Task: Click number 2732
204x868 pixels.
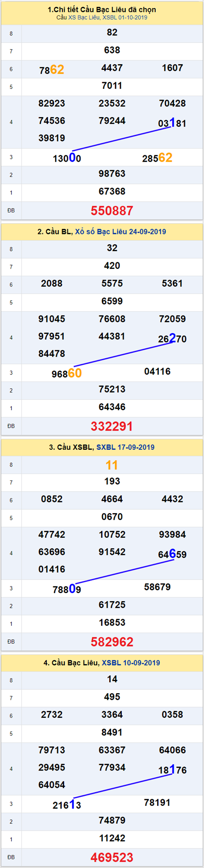Action: pos(52,715)
